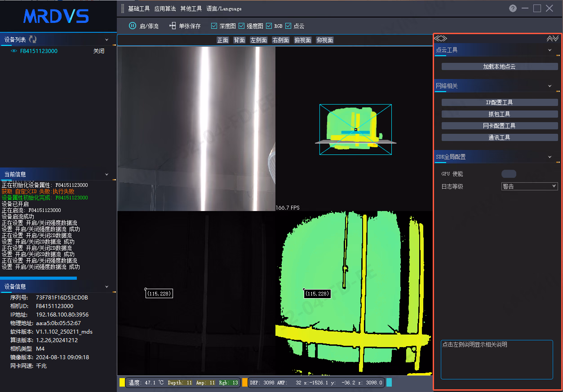
Task: Open the 日志等级 log level dropdown
Action: pos(530,186)
